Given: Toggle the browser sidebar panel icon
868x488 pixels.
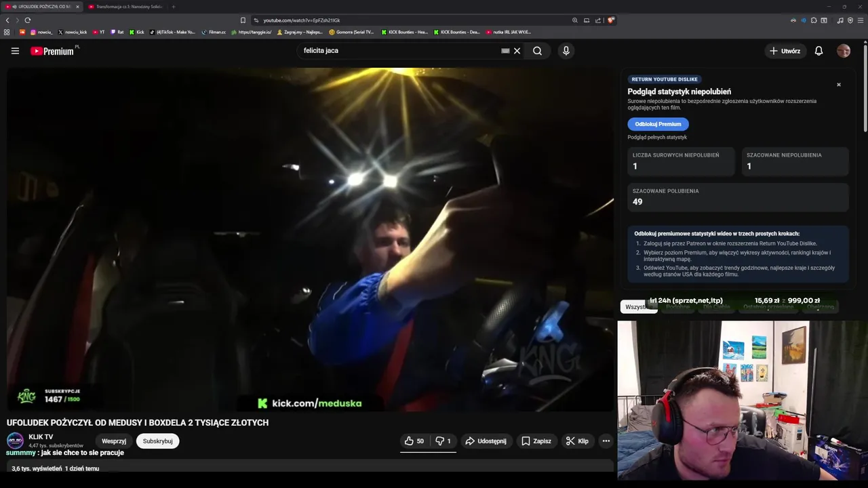Looking at the screenshot, I should [x=824, y=20].
